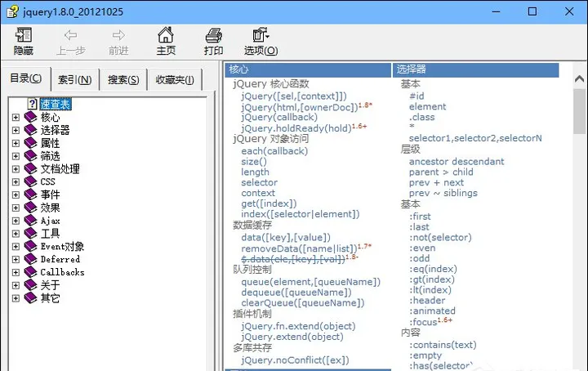Open the :focus selector link
Viewport: 588px width, 371px height.
pos(423,322)
